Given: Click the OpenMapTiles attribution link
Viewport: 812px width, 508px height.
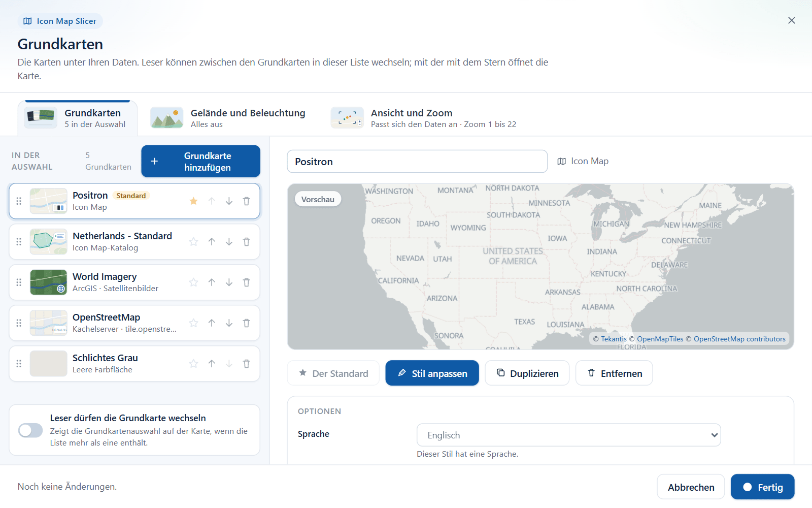Looking at the screenshot, I should click(x=660, y=339).
